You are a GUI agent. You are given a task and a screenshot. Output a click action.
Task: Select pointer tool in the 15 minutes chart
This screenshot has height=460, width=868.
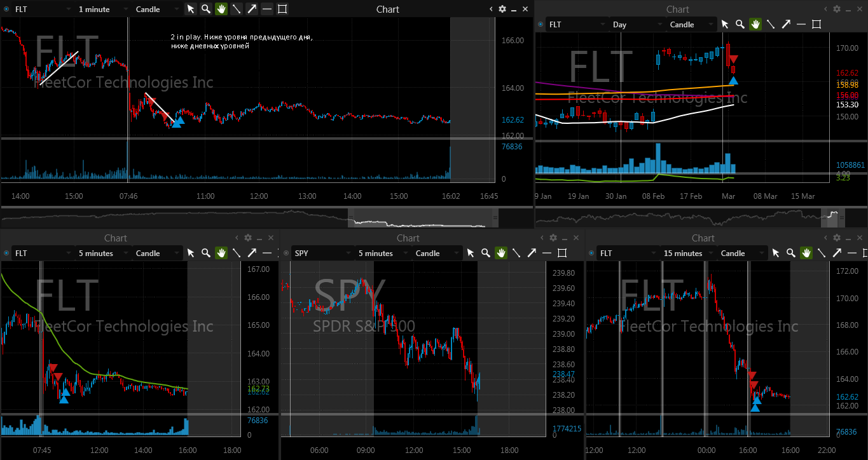click(776, 253)
